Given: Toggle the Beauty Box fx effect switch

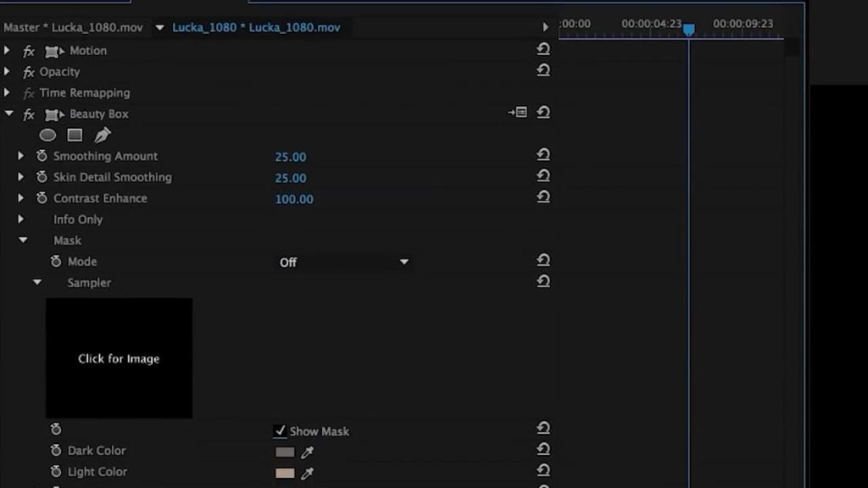Looking at the screenshot, I should 29,114.
